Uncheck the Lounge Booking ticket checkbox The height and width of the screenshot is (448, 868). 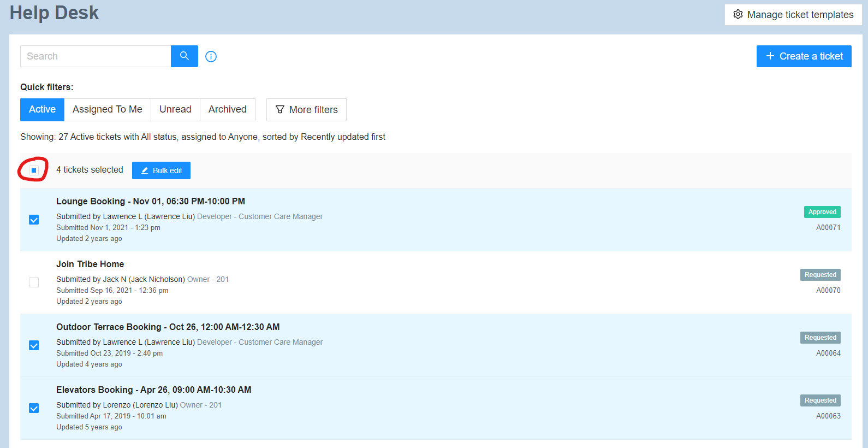(34, 220)
